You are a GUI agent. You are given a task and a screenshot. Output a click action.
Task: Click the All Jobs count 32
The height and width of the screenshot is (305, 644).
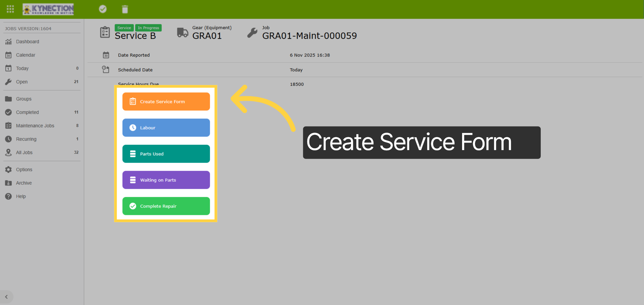click(76, 152)
